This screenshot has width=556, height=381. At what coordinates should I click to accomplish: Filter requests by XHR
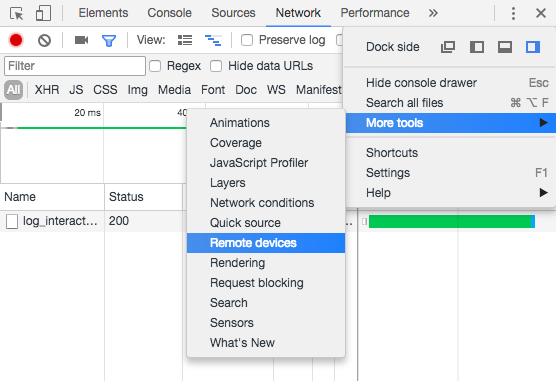[x=47, y=90]
